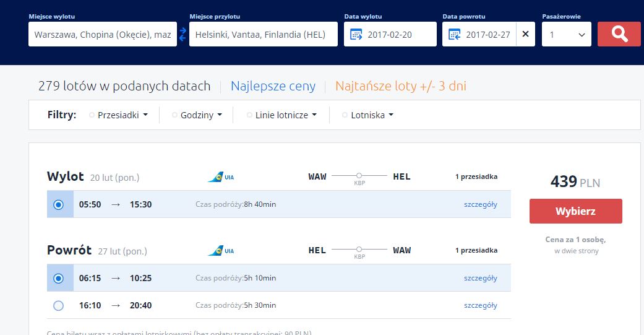
Task: Select the 16:10 return flight radio
Action: tap(59, 305)
